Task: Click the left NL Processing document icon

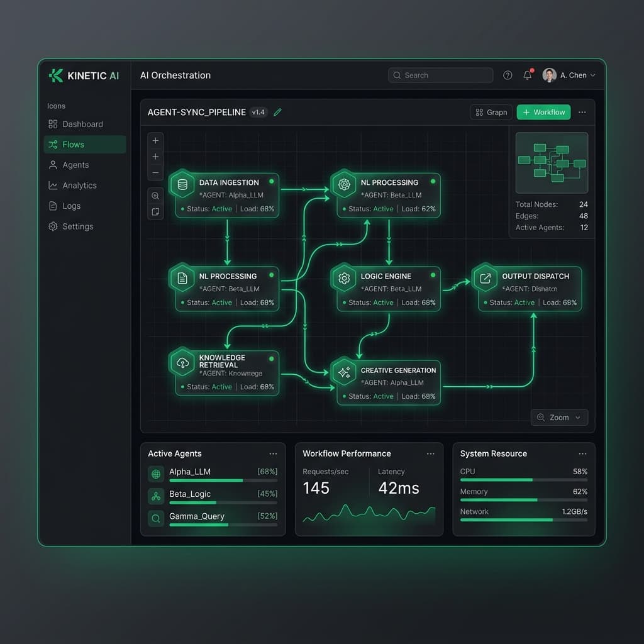Action: pyautogui.click(x=182, y=278)
